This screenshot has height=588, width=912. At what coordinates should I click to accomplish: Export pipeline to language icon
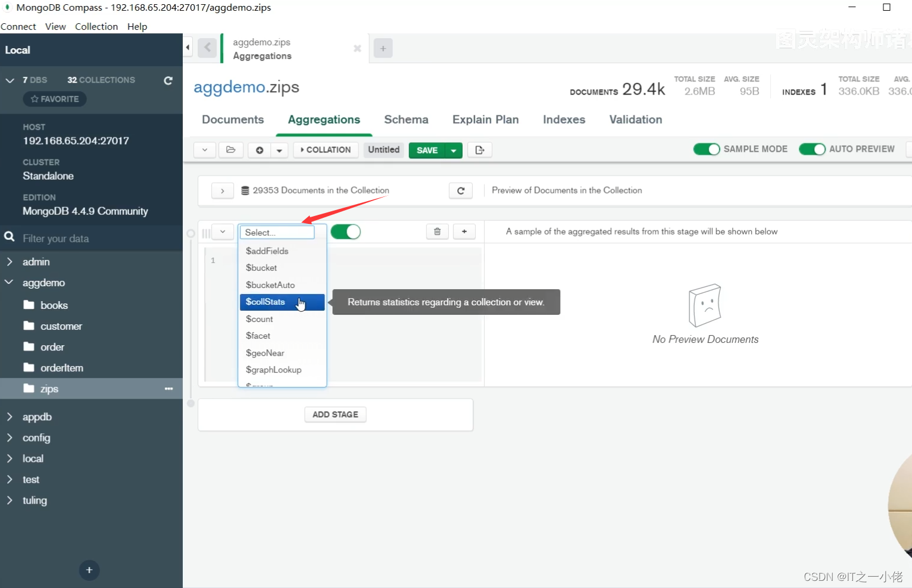coord(480,150)
